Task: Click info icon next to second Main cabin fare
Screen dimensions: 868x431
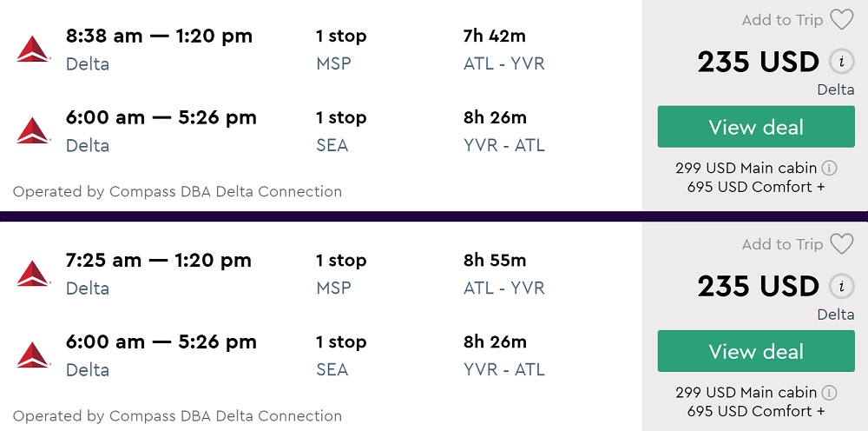Action: click(829, 392)
